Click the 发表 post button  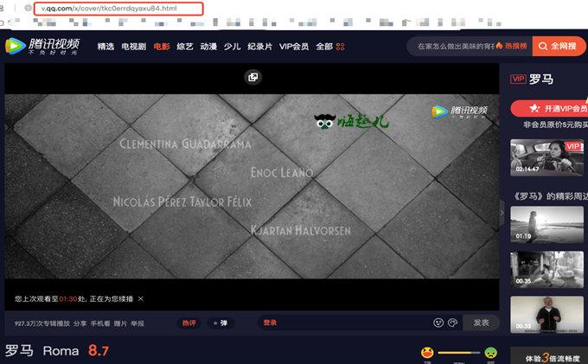tap(481, 322)
